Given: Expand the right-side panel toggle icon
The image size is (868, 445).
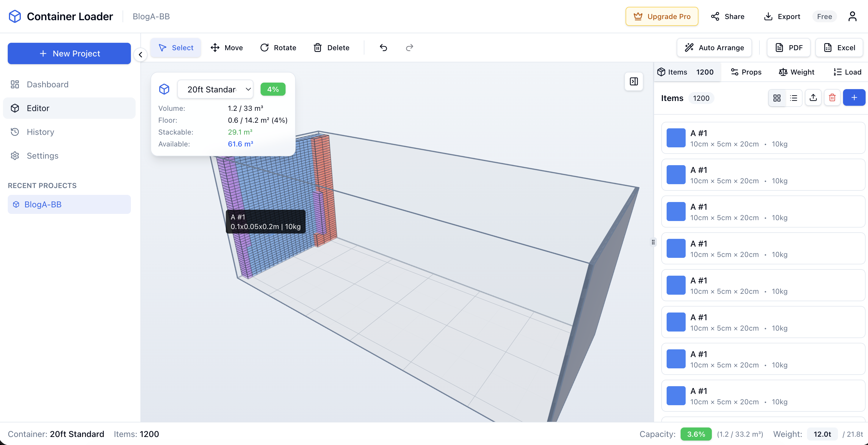Looking at the screenshot, I should pyautogui.click(x=634, y=81).
